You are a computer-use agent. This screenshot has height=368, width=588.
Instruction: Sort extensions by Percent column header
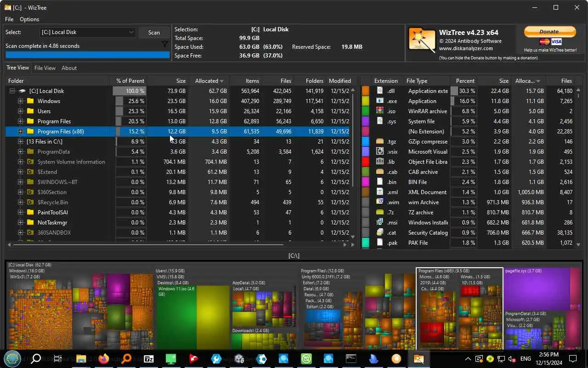click(465, 80)
